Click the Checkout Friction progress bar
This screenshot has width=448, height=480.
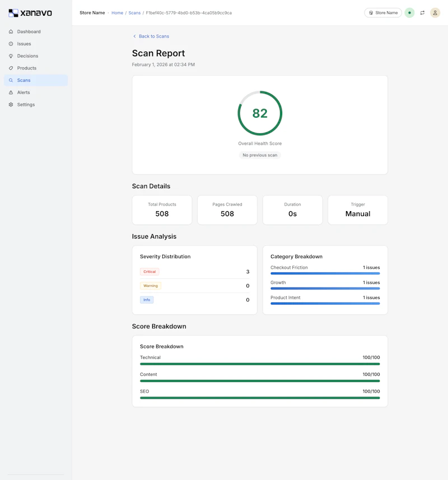coord(325,273)
